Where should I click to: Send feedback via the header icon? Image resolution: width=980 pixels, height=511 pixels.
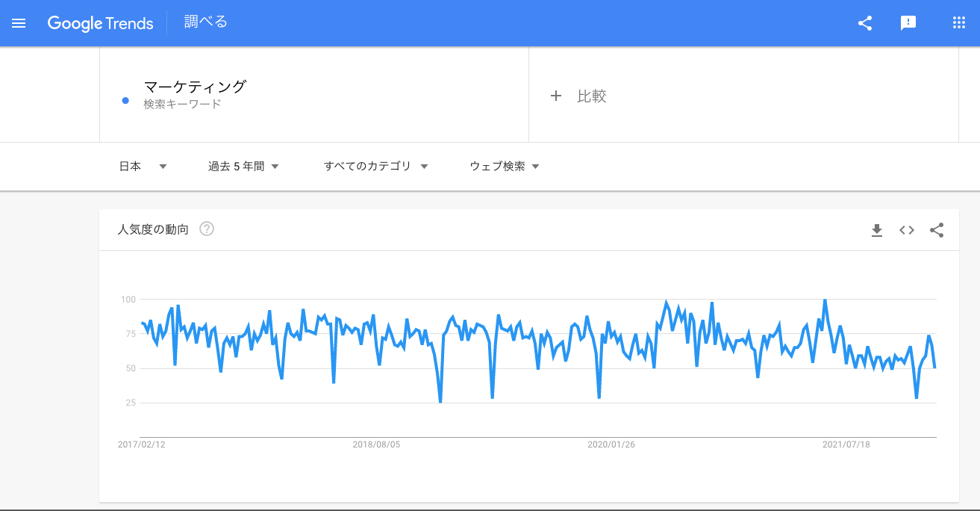pyautogui.click(x=908, y=22)
